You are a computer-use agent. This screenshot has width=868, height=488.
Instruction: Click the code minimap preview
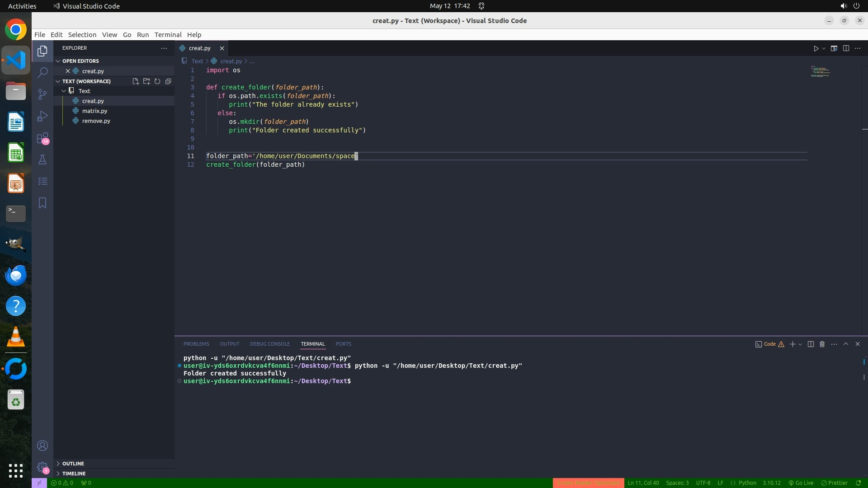click(x=820, y=72)
